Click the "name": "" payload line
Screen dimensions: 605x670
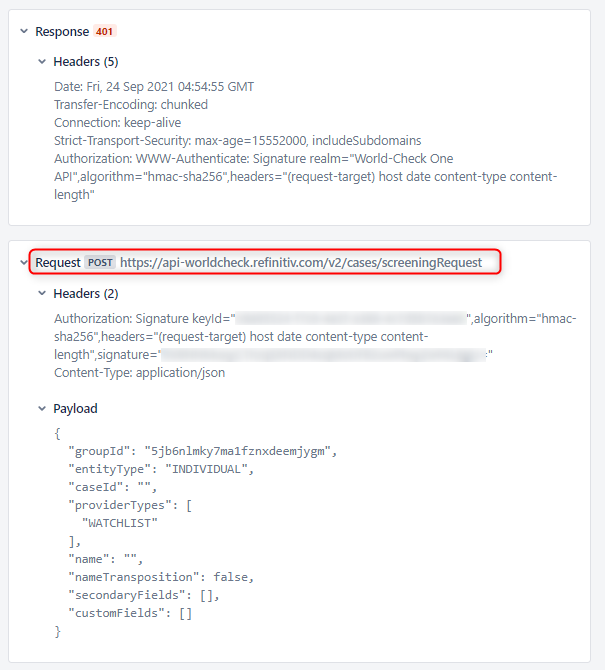pos(106,559)
